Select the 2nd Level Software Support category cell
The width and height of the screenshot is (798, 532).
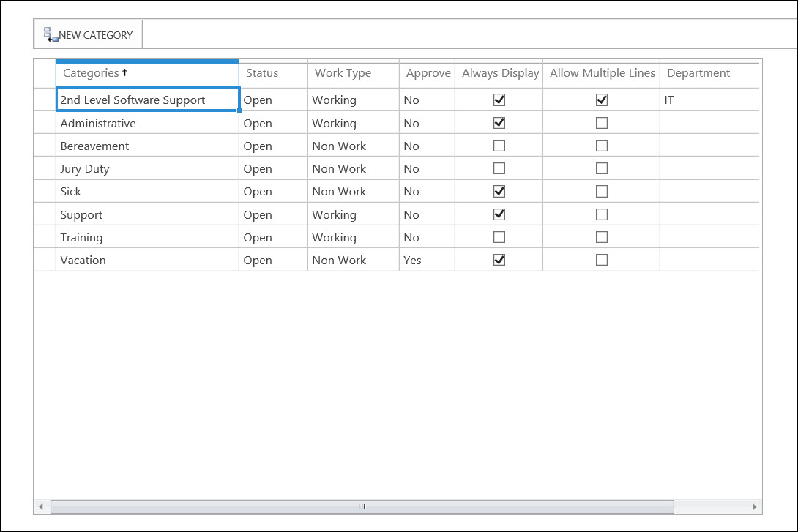pyautogui.click(x=147, y=100)
